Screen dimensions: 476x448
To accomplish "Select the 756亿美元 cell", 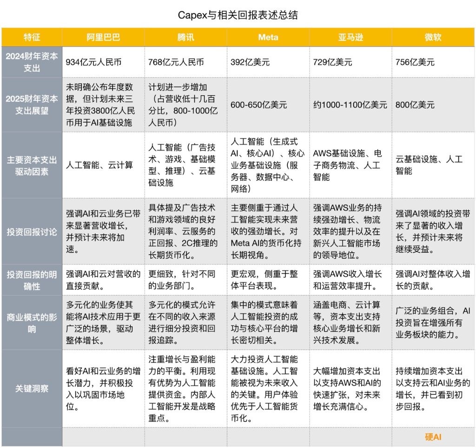I will [433, 62].
